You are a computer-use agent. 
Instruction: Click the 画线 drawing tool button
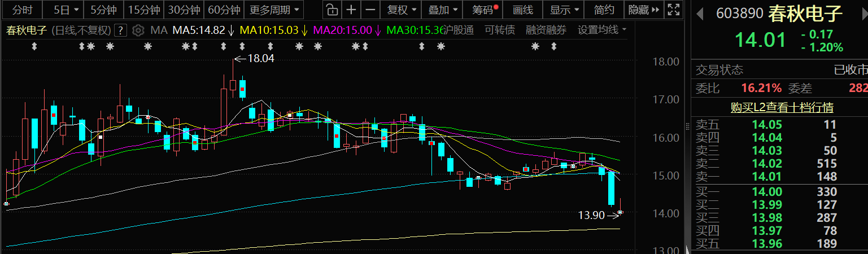point(522,10)
